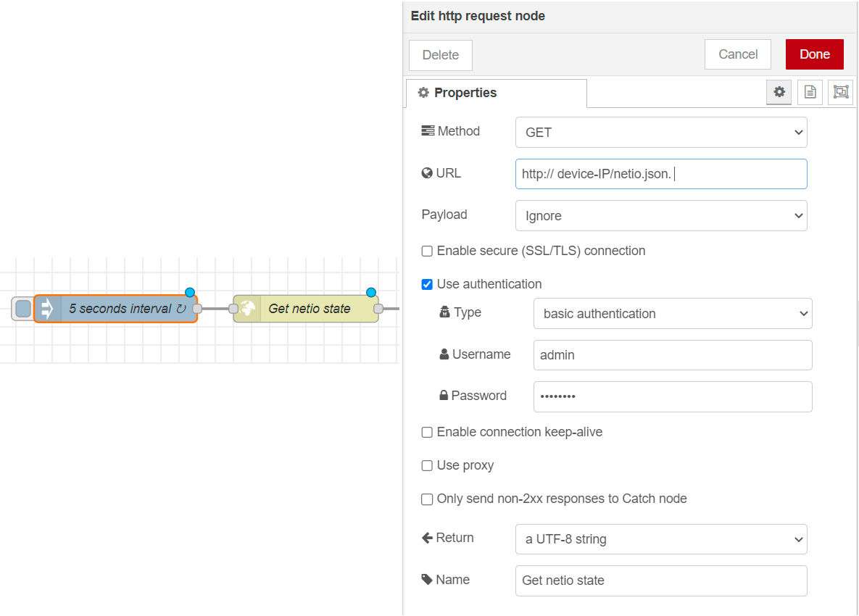Tick the Use proxy checkbox
The image size is (859, 616).
point(427,465)
